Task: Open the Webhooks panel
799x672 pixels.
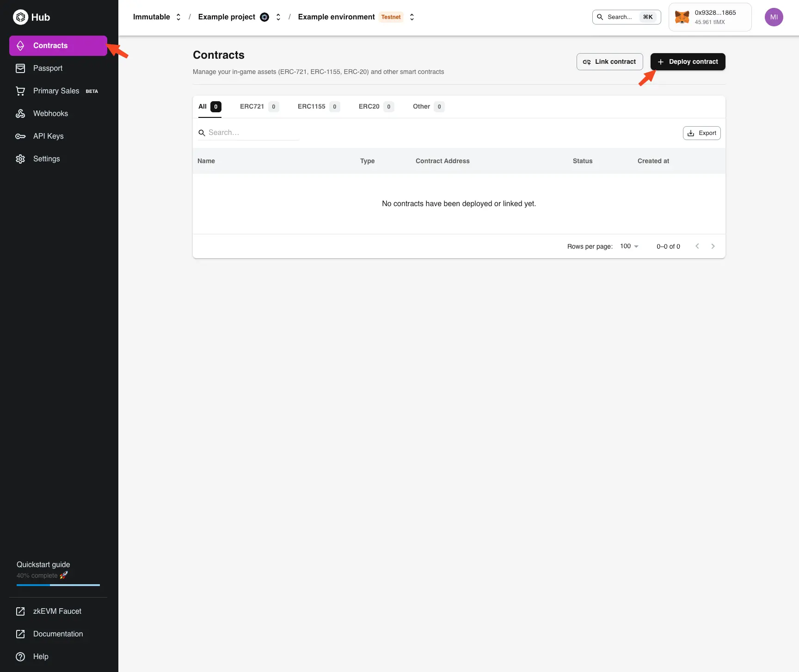Action: (51, 113)
